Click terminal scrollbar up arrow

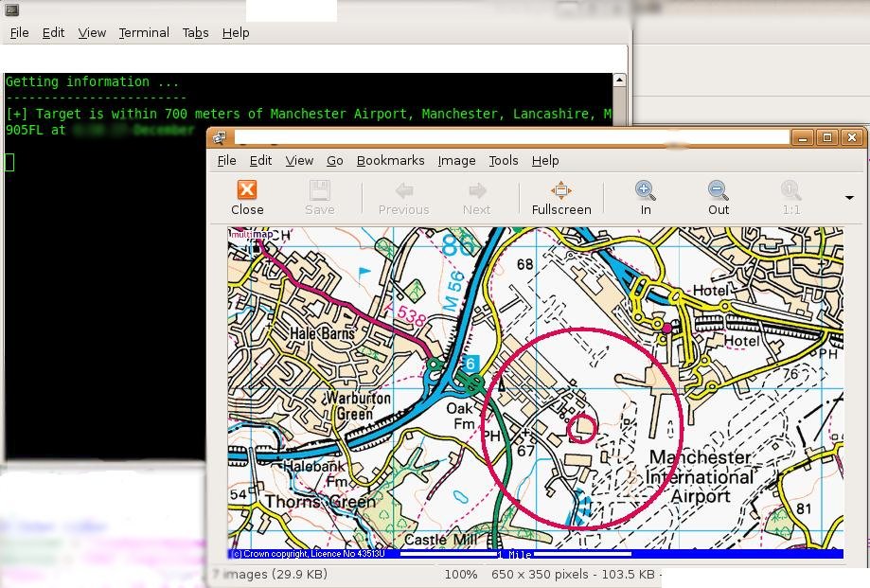pyautogui.click(x=619, y=80)
